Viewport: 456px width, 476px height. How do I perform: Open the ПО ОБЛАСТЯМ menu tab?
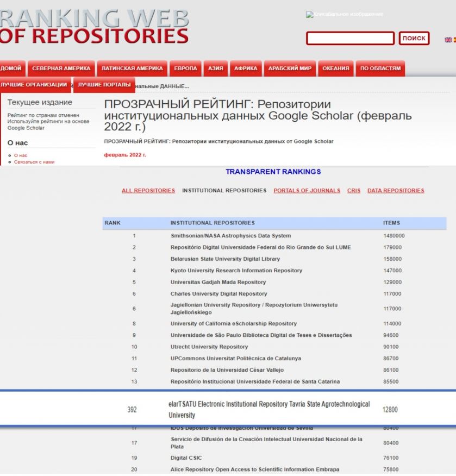[x=380, y=68]
